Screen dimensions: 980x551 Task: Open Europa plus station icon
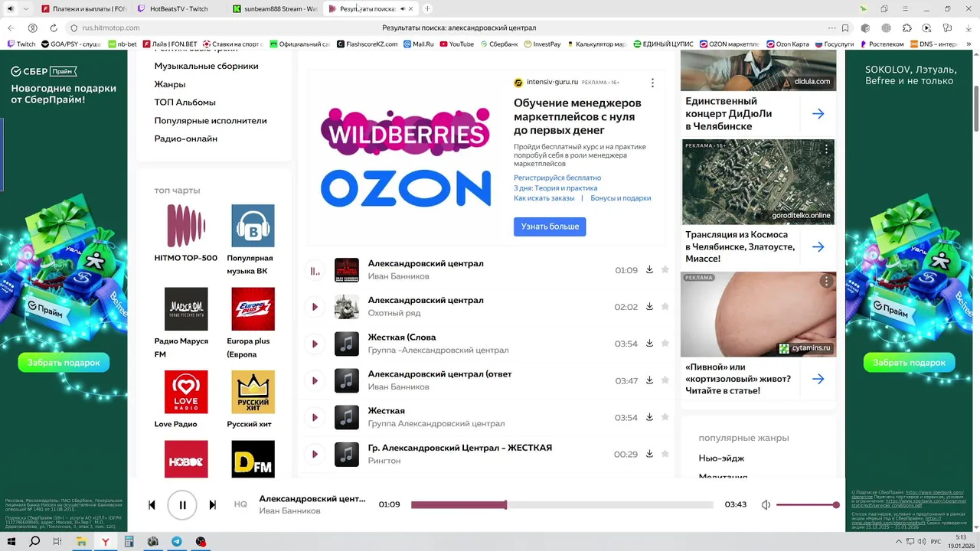click(x=253, y=309)
